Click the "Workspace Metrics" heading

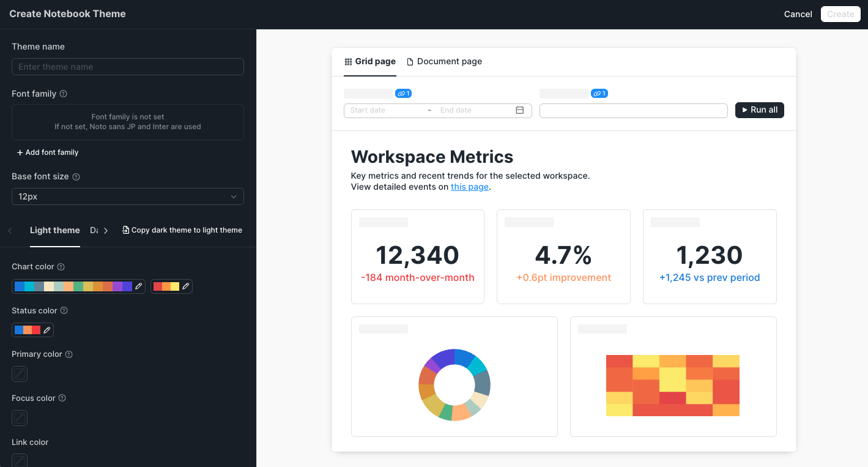pos(432,157)
